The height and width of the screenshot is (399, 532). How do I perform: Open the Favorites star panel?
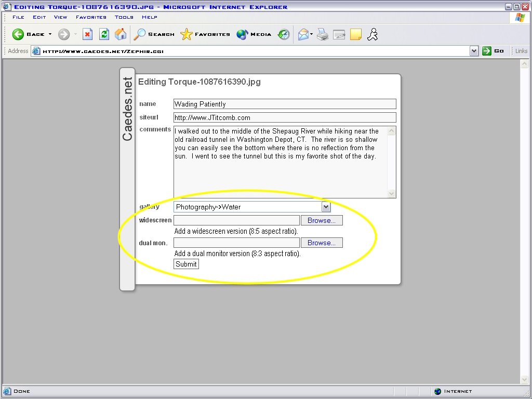[x=205, y=34]
